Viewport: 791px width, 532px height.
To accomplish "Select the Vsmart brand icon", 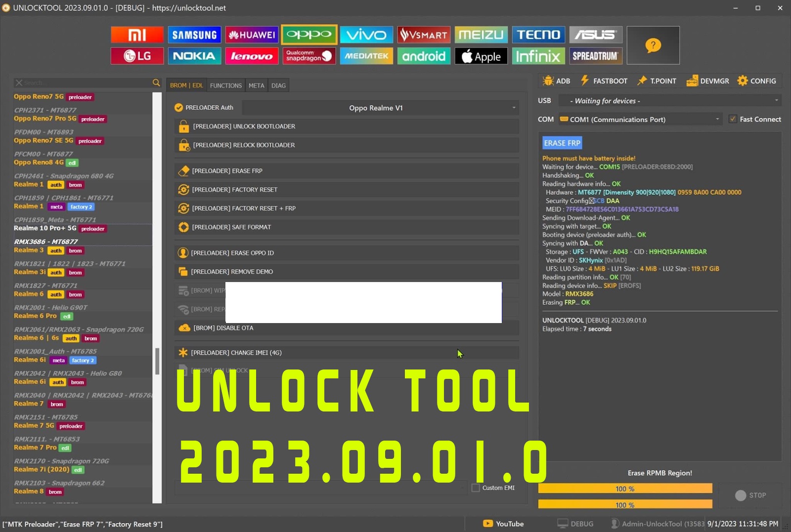I will coord(424,35).
